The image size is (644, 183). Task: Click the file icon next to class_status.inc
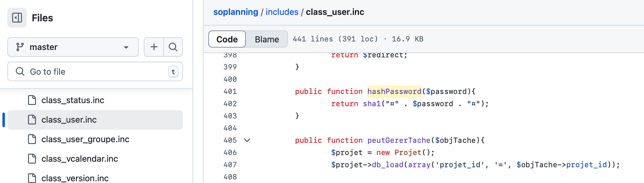(x=32, y=100)
